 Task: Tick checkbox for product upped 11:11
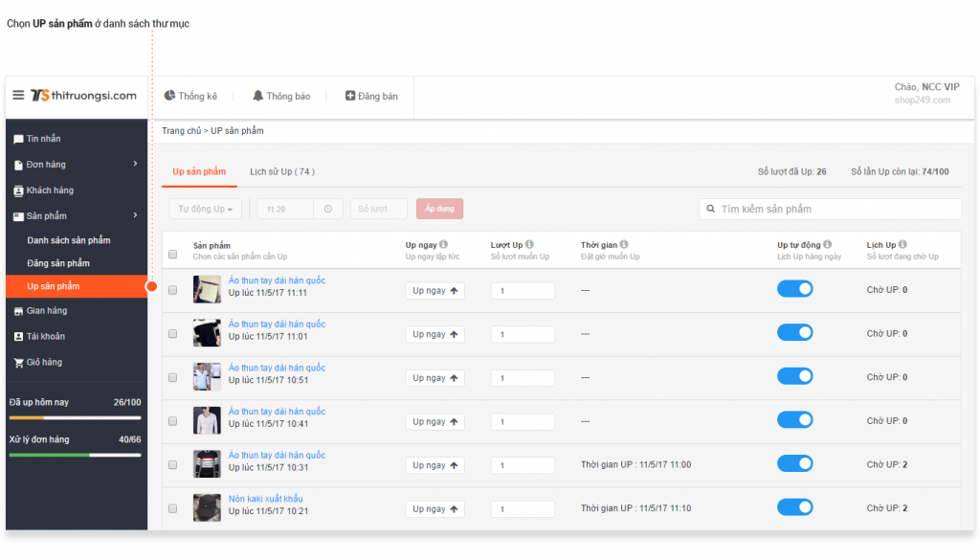pos(172,290)
